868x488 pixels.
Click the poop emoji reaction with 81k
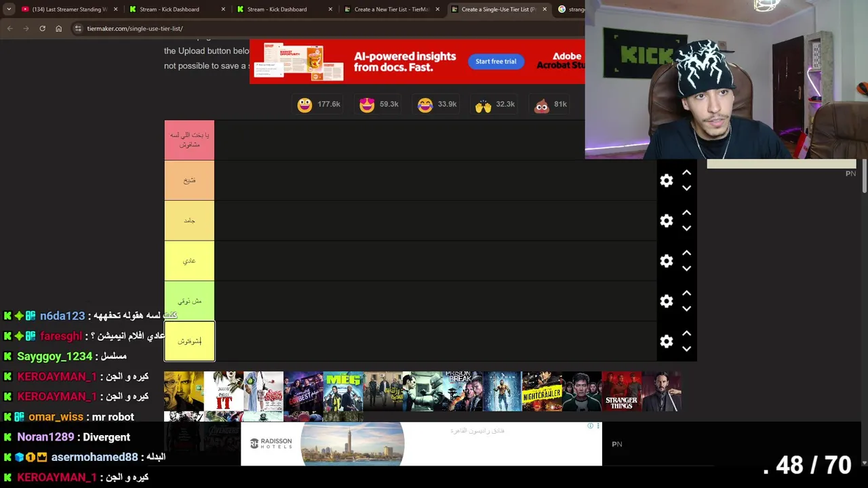click(551, 104)
